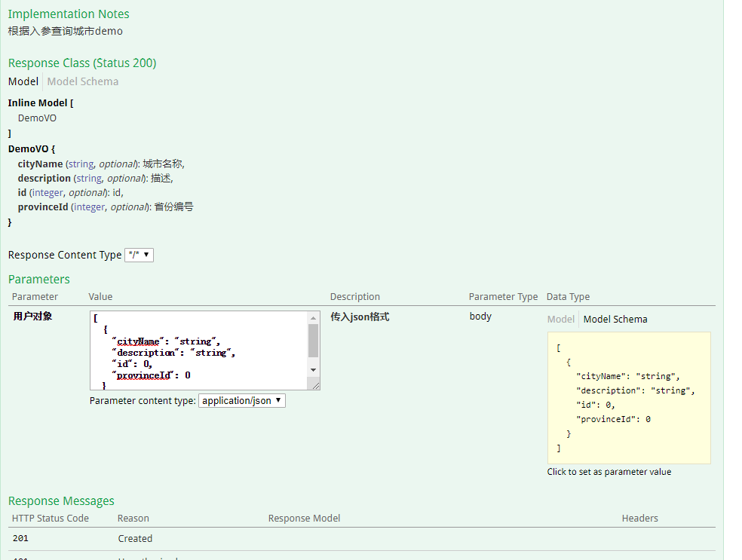
Task: Click the cityName model property
Action: [x=40, y=164]
